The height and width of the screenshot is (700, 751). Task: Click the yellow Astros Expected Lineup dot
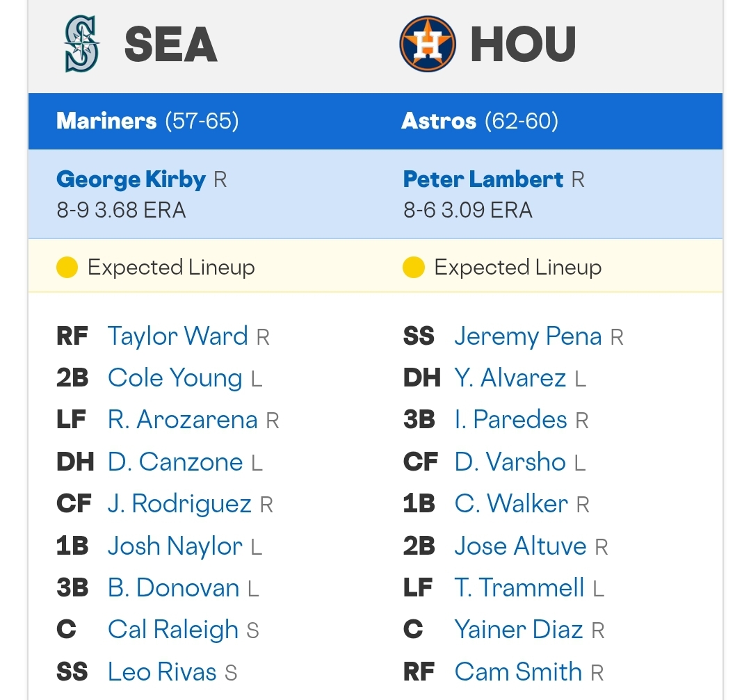click(x=414, y=267)
